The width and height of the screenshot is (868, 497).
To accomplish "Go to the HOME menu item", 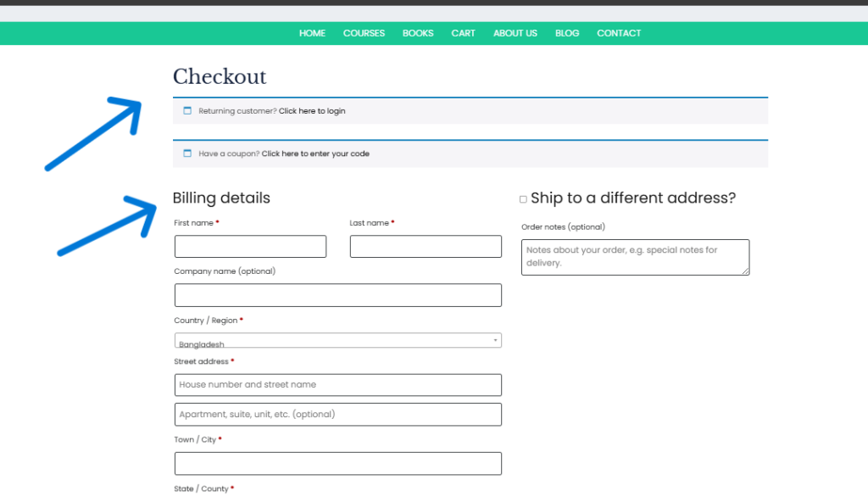I will (x=312, y=33).
